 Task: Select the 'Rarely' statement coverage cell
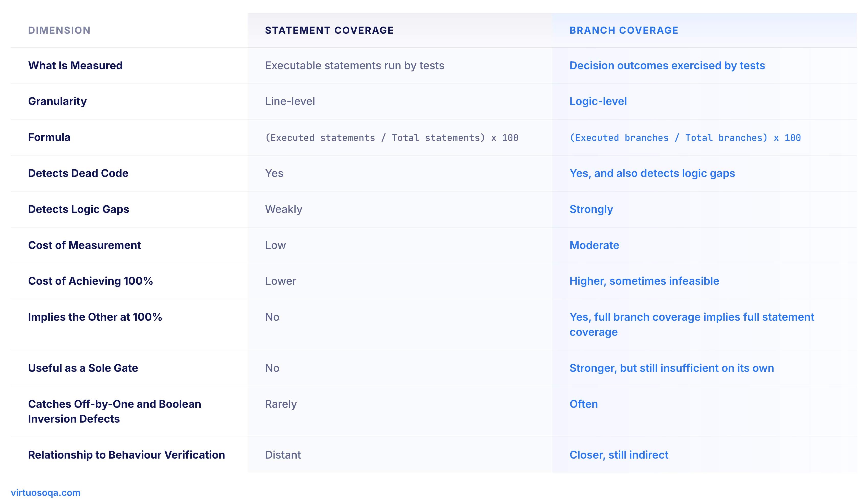coord(281,404)
